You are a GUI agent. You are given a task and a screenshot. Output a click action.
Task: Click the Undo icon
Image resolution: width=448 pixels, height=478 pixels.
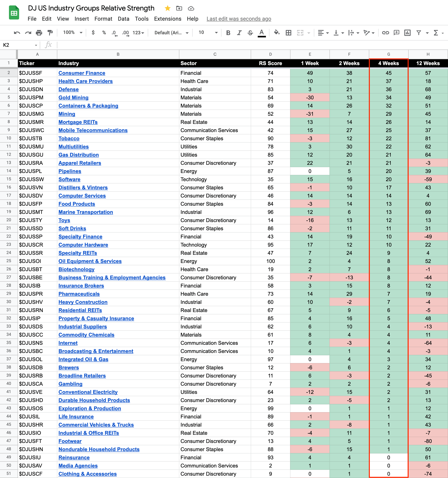[x=17, y=33]
